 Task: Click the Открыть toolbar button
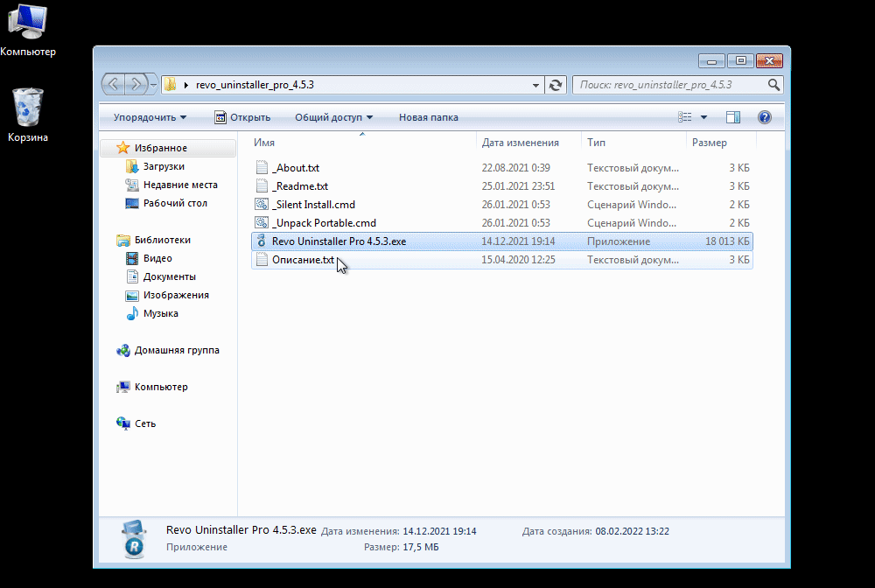[242, 117]
